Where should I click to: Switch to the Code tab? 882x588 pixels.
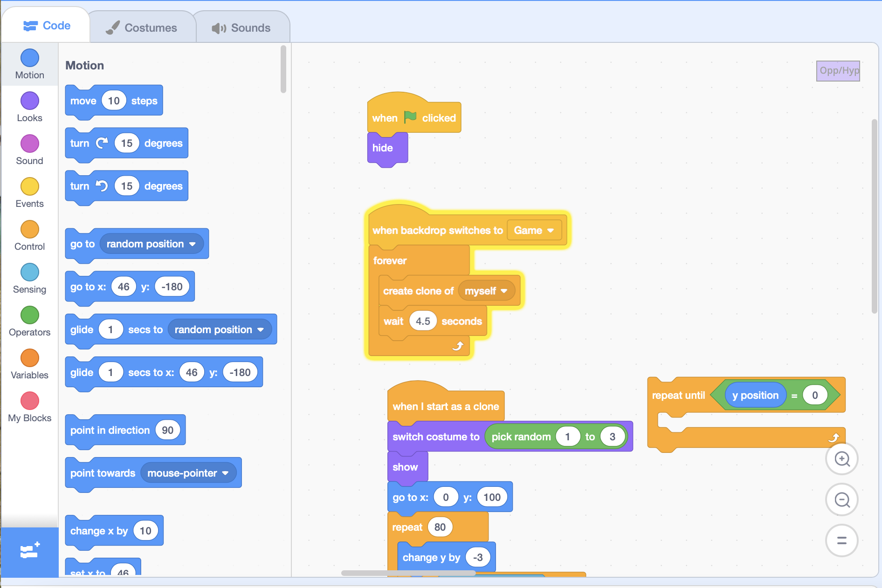click(x=46, y=26)
